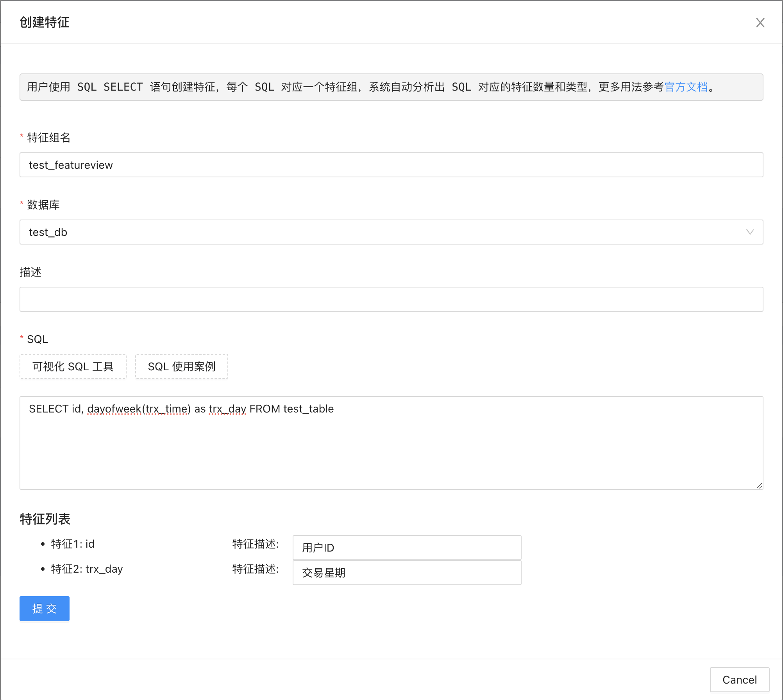Click the dayofweek word in SQL text
Image resolution: width=783 pixels, height=700 pixels.
(114, 409)
